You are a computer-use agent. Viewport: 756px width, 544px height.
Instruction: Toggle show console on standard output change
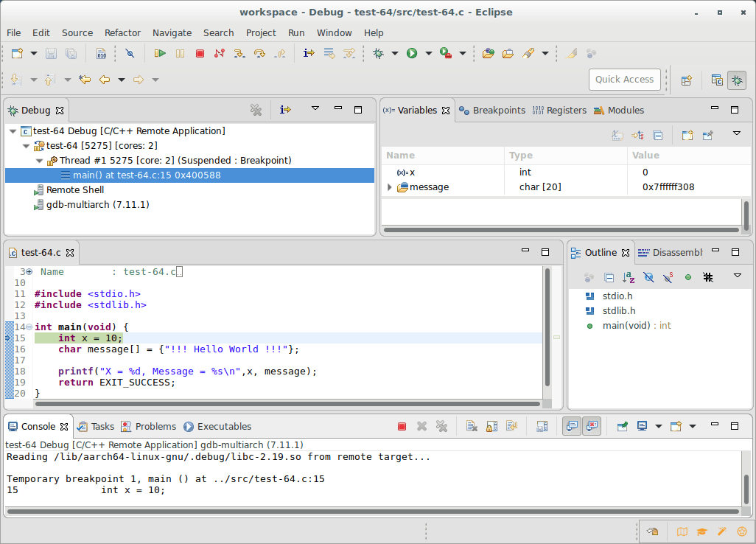point(571,426)
